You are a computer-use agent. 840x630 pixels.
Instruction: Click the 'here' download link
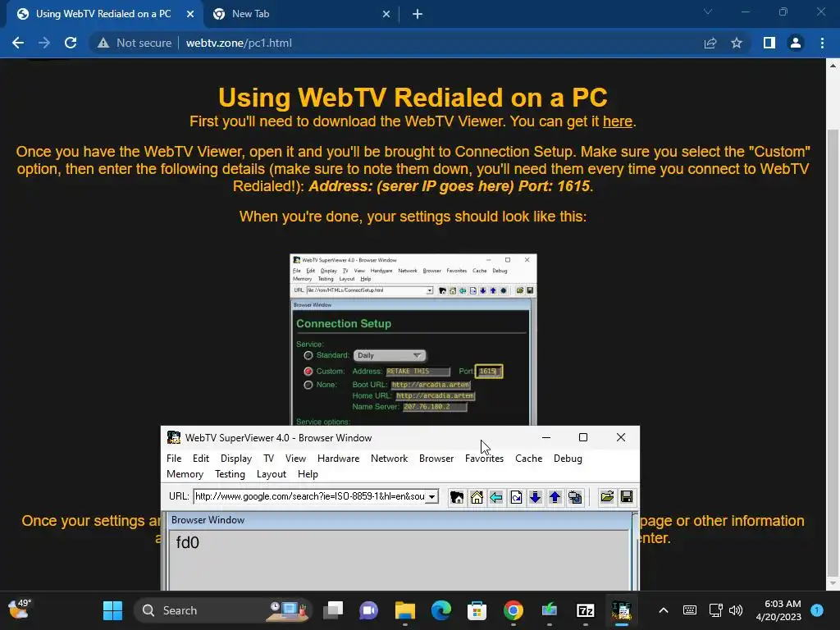[x=618, y=121]
